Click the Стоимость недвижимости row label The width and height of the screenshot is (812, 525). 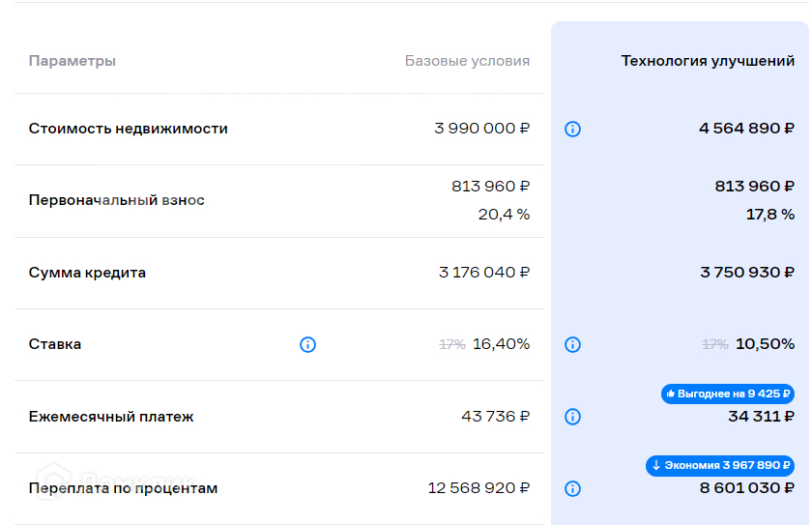[x=129, y=129]
